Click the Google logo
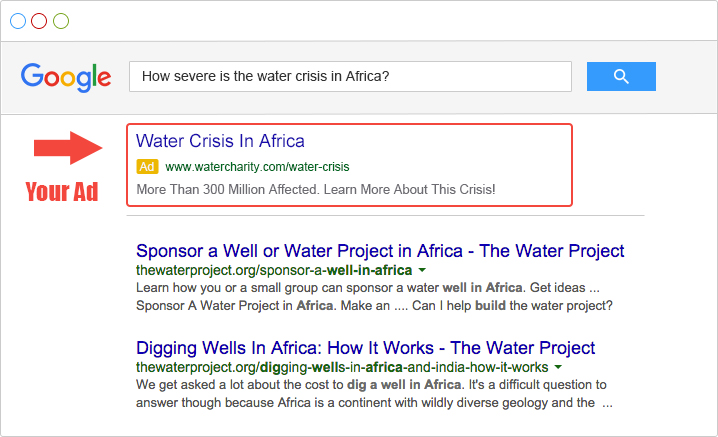The height and width of the screenshot is (437, 718). (x=65, y=77)
